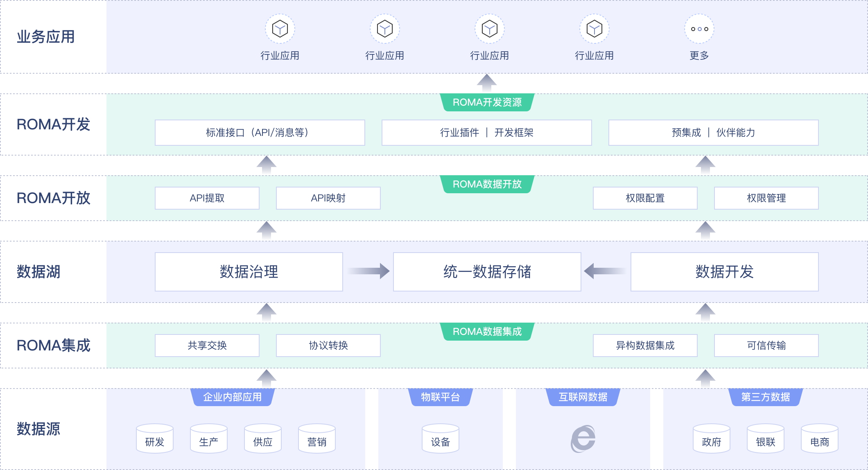
Task: Click the ROMA数据开放 green tab
Action: pyautogui.click(x=487, y=184)
